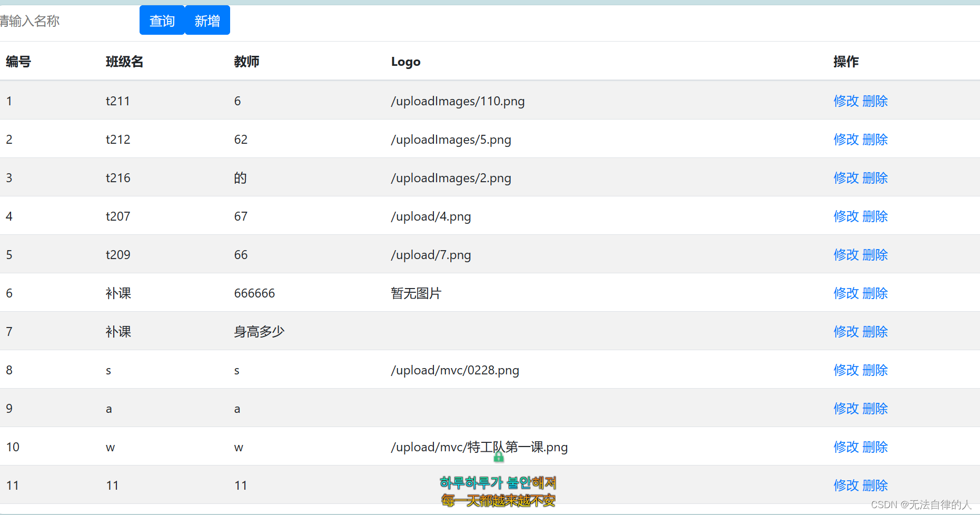Click 删除 in row with teacher 身高多少
The height and width of the screenshot is (515, 980).
tap(875, 331)
